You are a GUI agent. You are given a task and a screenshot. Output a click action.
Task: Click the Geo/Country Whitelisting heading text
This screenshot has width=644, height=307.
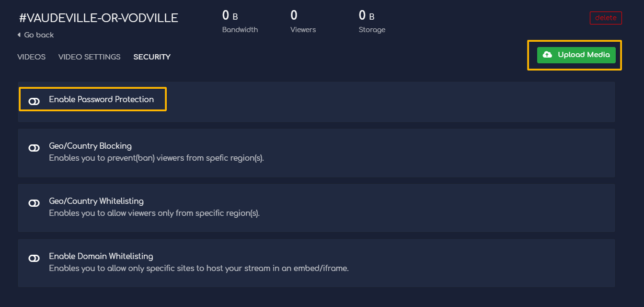[96, 201]
